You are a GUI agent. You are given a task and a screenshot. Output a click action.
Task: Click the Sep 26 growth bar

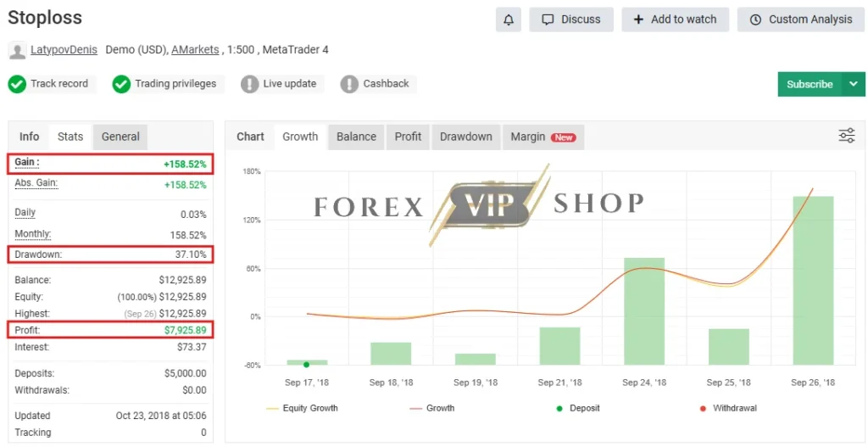point(813,280)
